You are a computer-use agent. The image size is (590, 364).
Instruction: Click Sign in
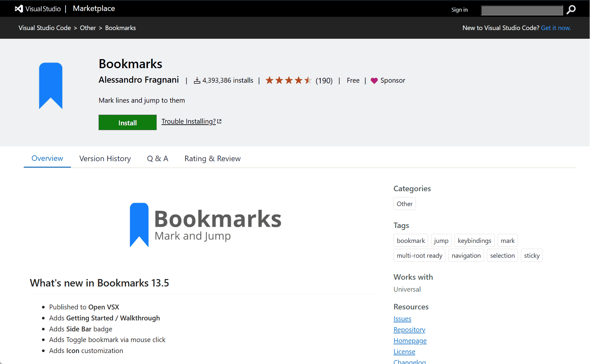pyautogui.click(x=459, y=9)
